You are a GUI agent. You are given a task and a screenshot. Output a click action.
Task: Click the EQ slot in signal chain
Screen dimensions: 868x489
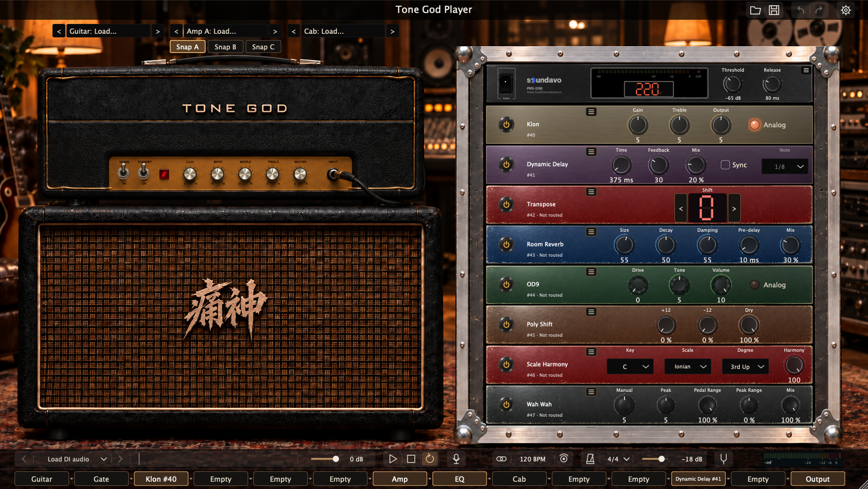tap(459, 479)
